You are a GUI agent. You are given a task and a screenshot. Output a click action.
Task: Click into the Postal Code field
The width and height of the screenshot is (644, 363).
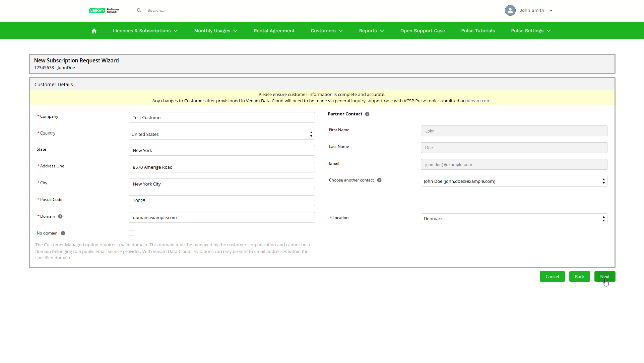[x=221, y=201]
